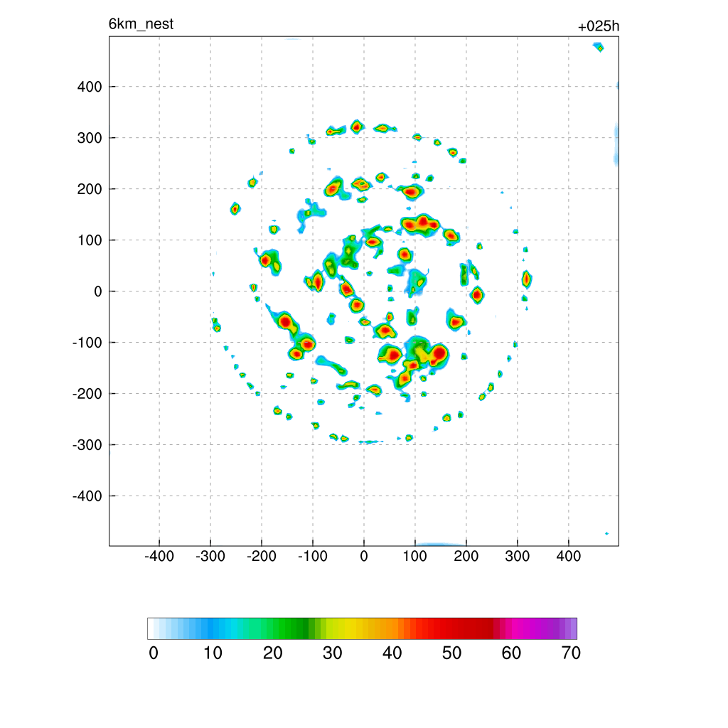
Task: Click the colorbar label "0"
Action: coord(154,653)
